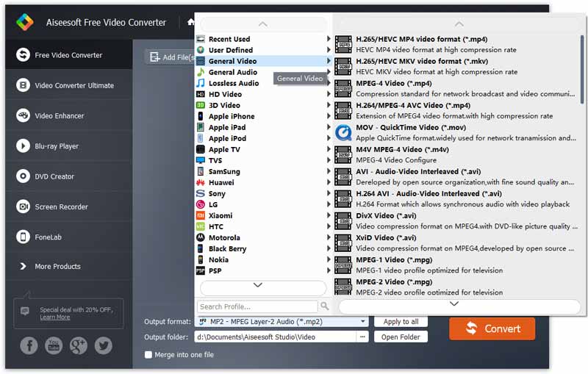
Task: Open the Google Plus social icon
Action: coord(79,345)
